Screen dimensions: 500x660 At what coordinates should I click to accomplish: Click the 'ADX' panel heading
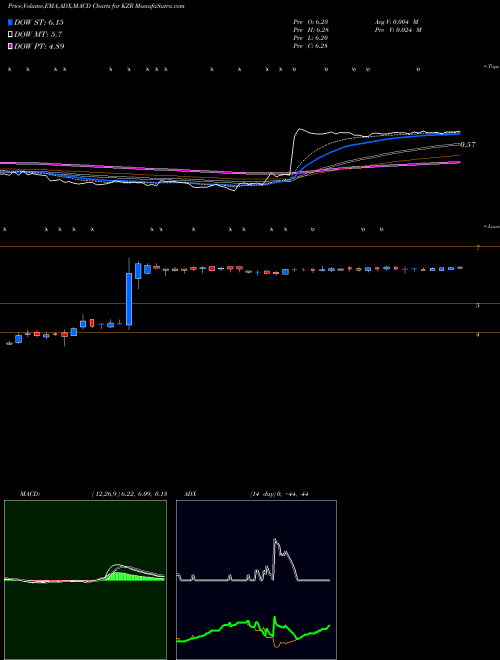tap(190, 494)
